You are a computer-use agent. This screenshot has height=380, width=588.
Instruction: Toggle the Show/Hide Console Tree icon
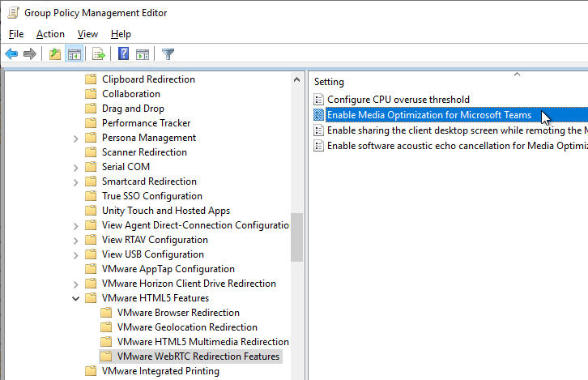pyautogui.click(x=74, y=54)
